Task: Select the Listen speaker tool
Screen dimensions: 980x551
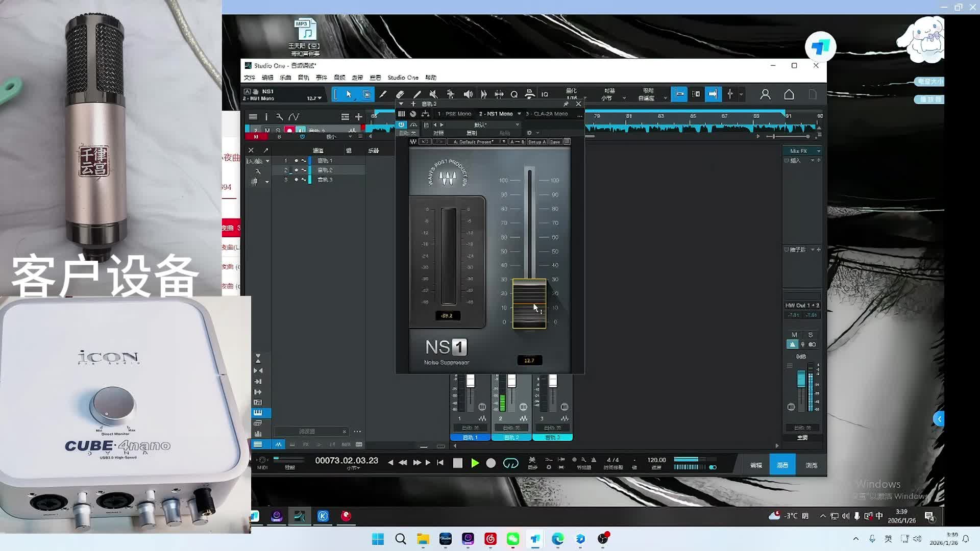Action: point(468,94)
